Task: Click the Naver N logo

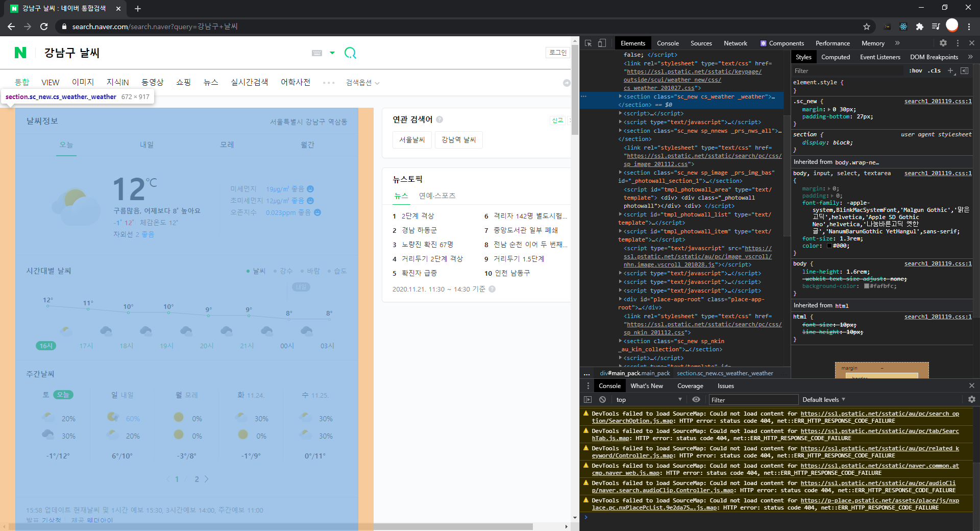Action: 20,52
